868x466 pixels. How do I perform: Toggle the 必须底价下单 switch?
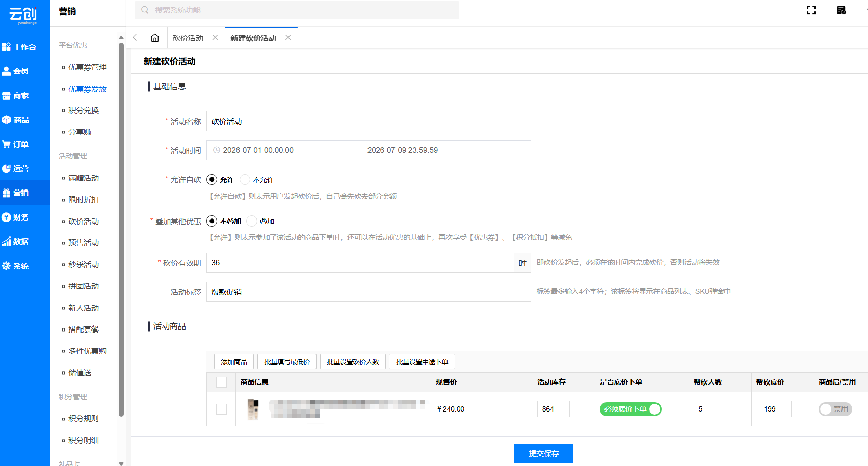pyautogui.click(x=630, y=409)
